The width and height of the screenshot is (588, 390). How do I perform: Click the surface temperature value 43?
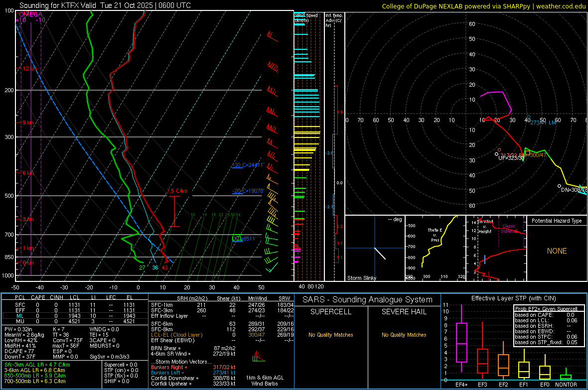click(164, 267)
